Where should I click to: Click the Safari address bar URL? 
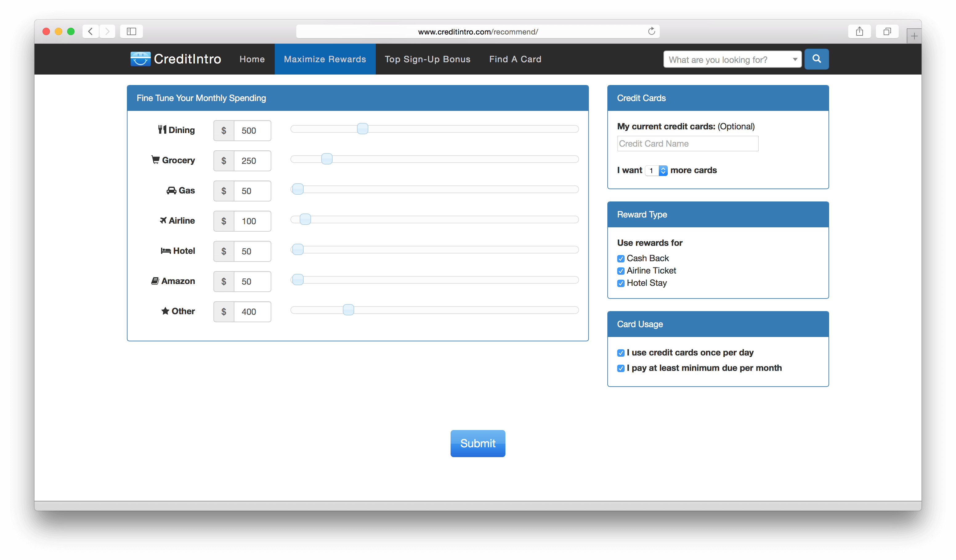coord(478,31)
